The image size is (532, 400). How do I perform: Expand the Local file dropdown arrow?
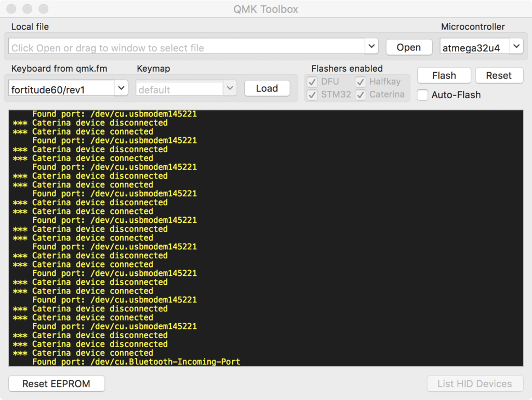tap(371, 46)
